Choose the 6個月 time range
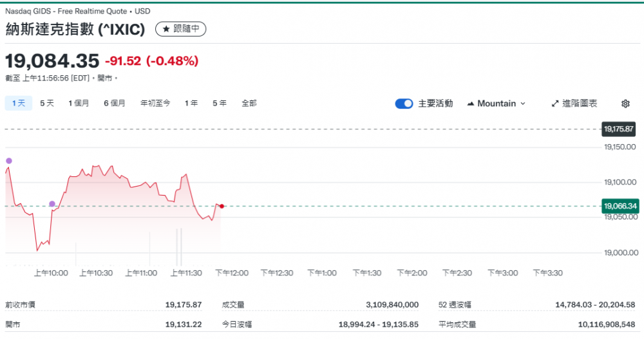644x339 pixels. [x=115, y=103]
